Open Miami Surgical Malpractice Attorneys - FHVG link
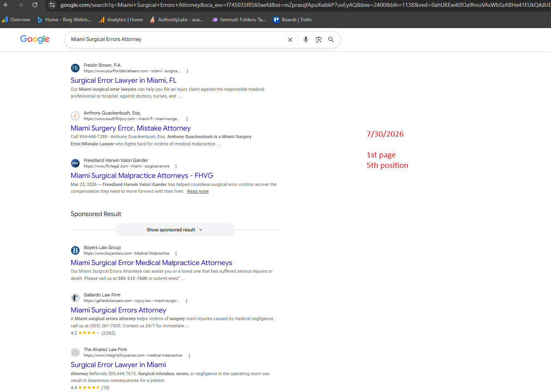This screenshot has width=551, height=392. (142, 176)
